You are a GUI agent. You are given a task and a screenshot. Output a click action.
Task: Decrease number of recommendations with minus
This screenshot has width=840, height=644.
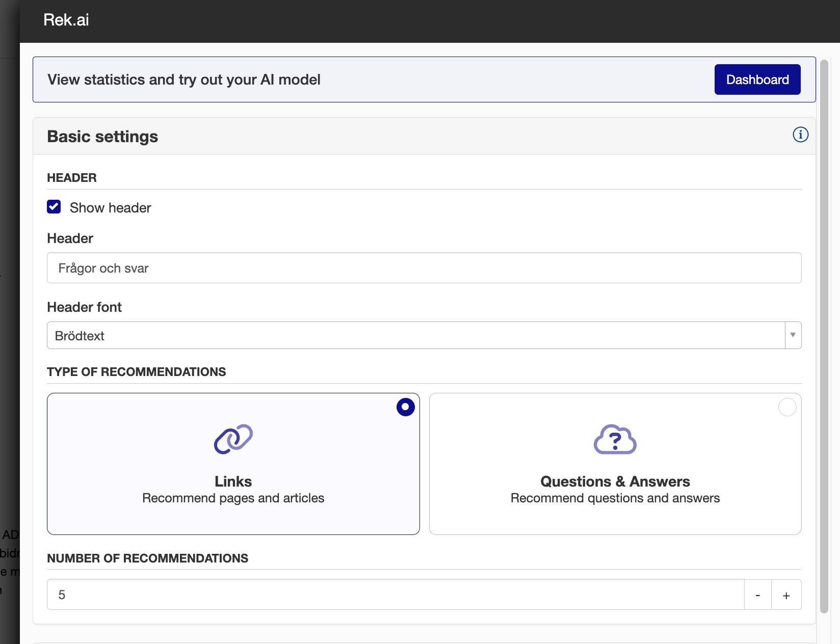coord(757,595)
